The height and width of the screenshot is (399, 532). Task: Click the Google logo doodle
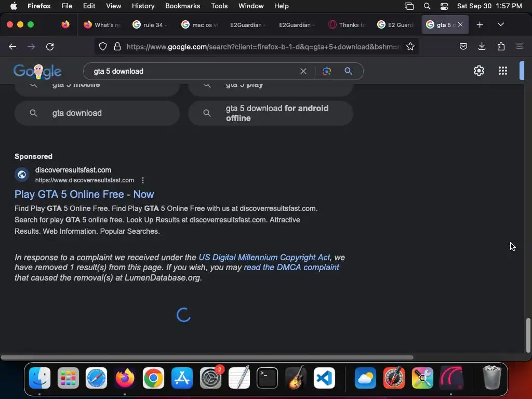[x=37, y=71]
